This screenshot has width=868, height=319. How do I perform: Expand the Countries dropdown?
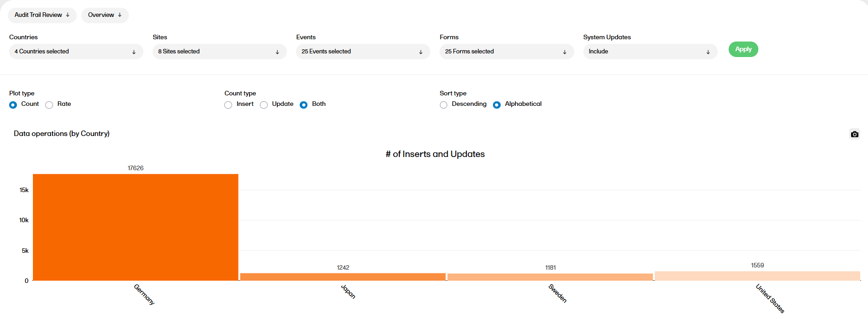76,52
